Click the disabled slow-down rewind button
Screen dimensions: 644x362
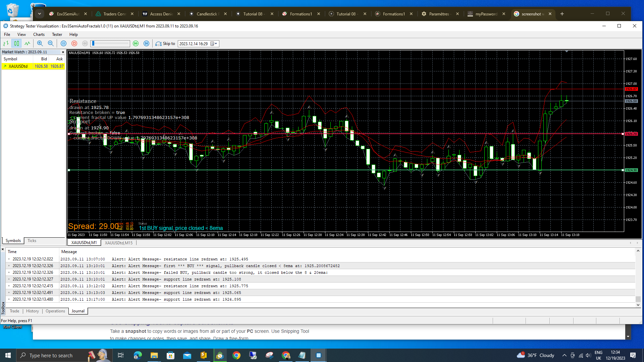click(x=85, y=44)
